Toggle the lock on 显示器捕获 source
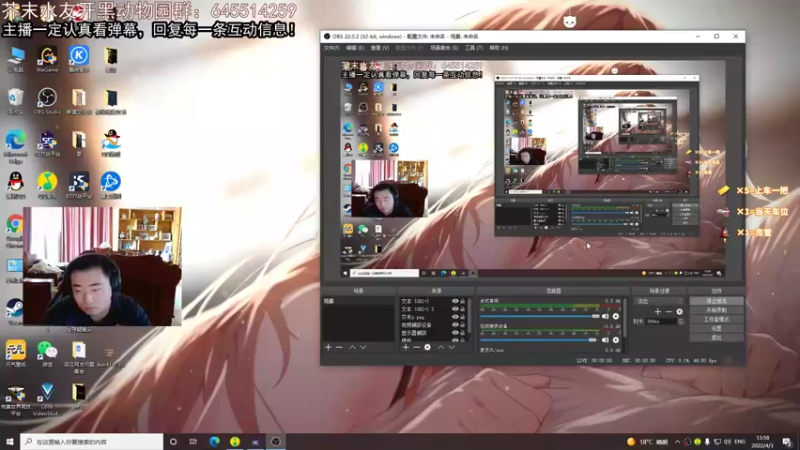 click(463, 333)
